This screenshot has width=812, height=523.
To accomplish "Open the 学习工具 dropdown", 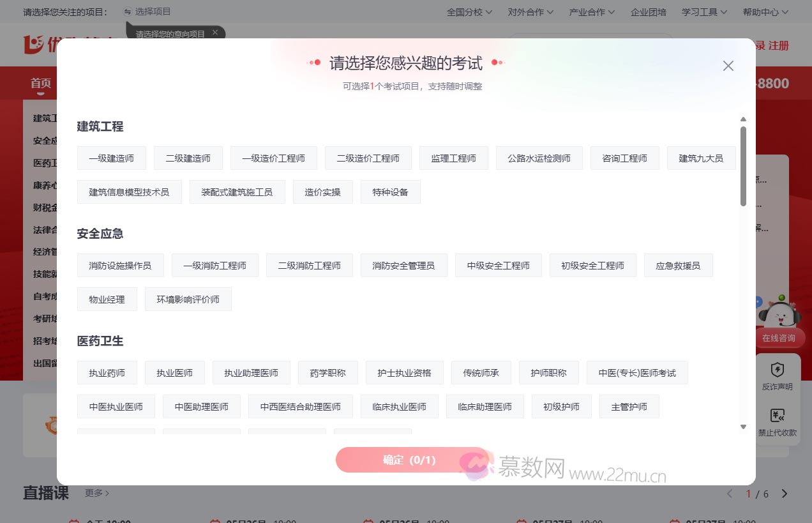I will tap(703, 11).
